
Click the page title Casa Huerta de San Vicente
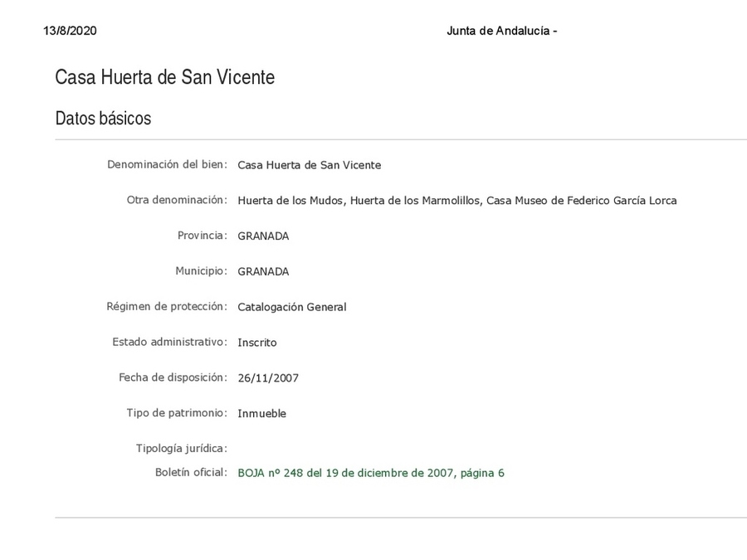[x=164, y=77]
